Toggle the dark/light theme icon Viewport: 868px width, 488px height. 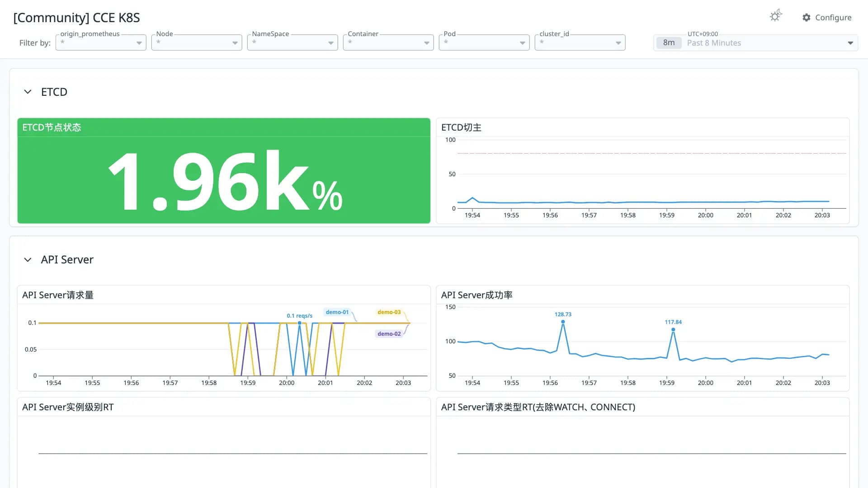776,16
